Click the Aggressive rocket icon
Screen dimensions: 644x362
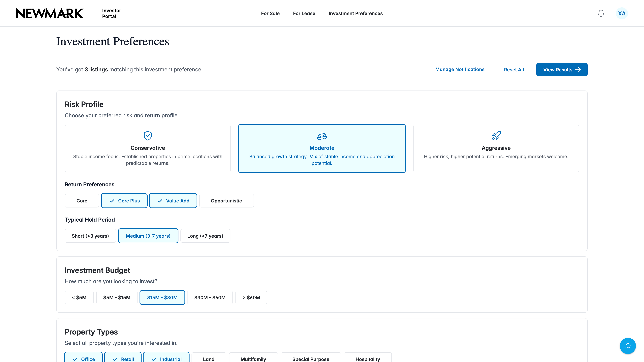pos(496,136)
